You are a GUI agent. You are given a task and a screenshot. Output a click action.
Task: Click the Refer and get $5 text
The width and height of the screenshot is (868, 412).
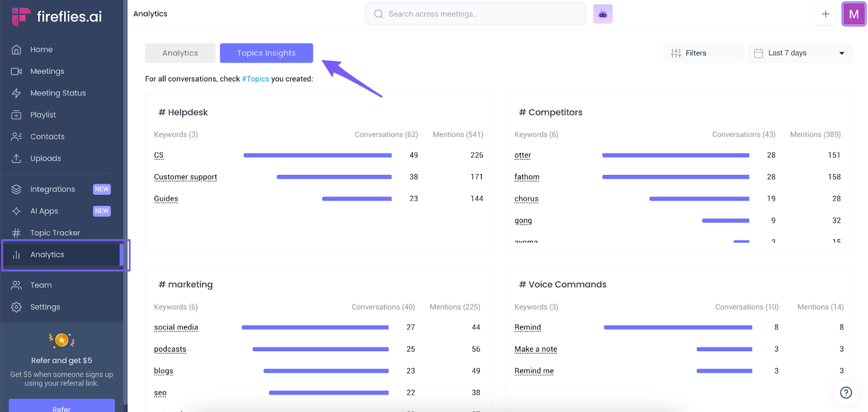pos(62,360)
